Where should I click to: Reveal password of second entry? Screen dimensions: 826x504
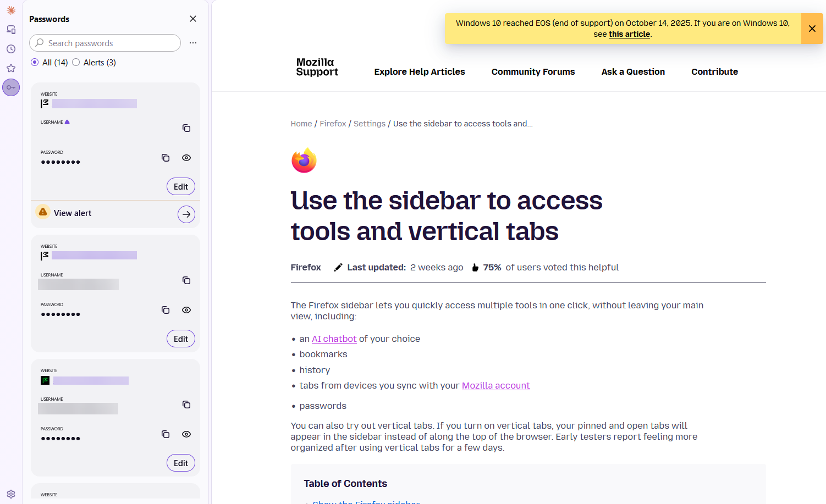click(186, 310)
